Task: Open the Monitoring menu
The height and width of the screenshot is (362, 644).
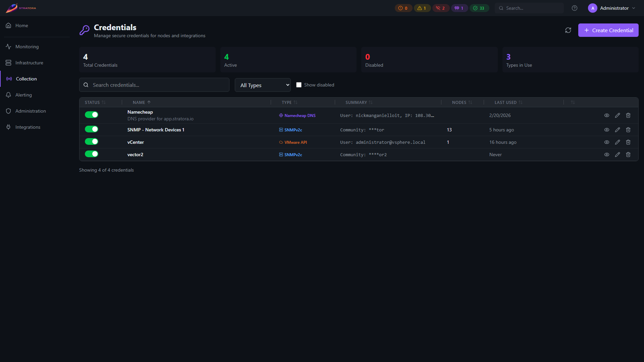Action: pyautogui.click(x=27, y=47)
